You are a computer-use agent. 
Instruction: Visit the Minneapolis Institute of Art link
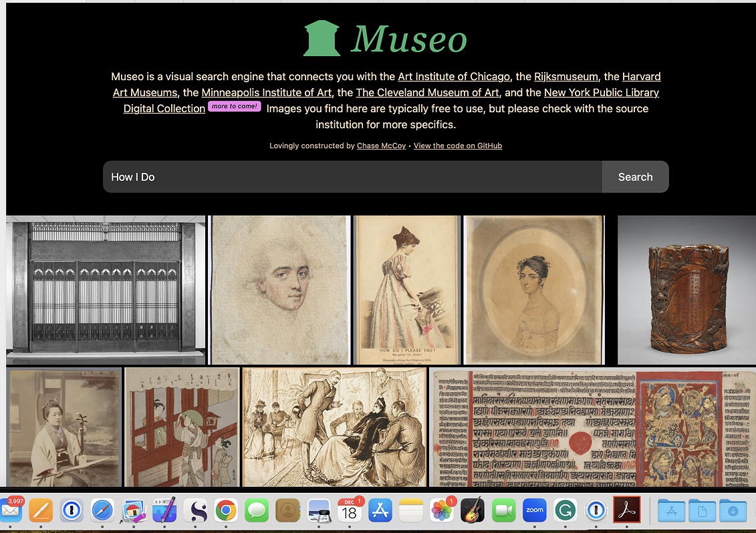[267, 93]
